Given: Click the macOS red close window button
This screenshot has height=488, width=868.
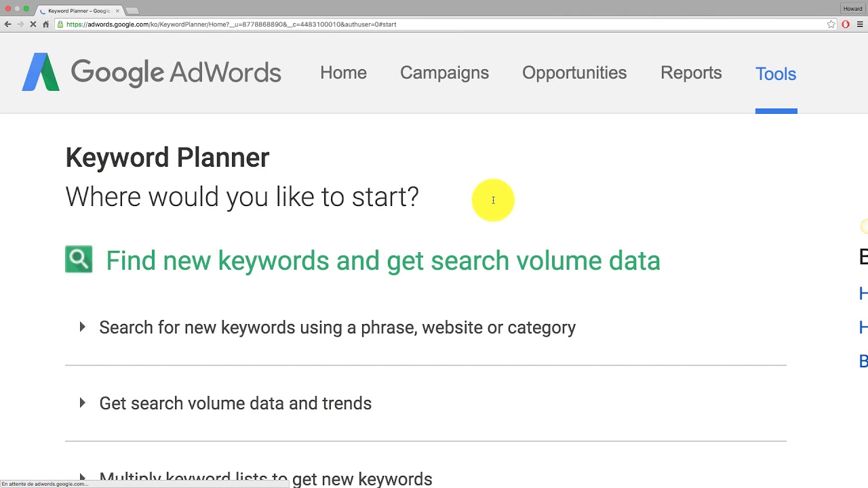Looking at the screenshot, I should pyautogui.click(x=8, y=9).
